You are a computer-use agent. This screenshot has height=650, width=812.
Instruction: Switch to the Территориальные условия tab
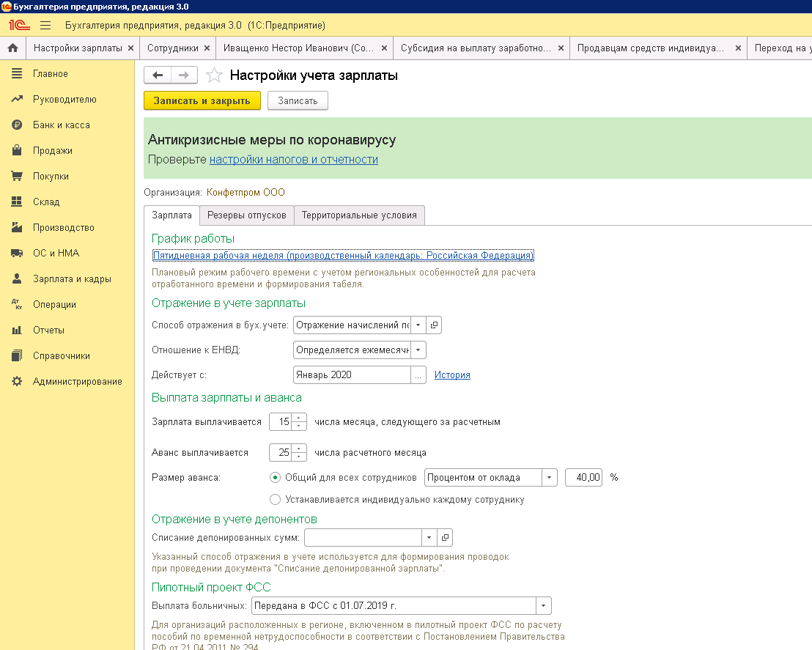click(359, 215)
